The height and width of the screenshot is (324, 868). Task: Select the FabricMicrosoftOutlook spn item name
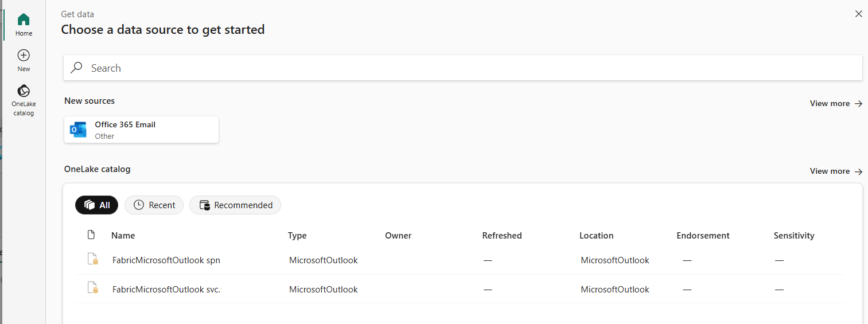[x=166, y=260]
